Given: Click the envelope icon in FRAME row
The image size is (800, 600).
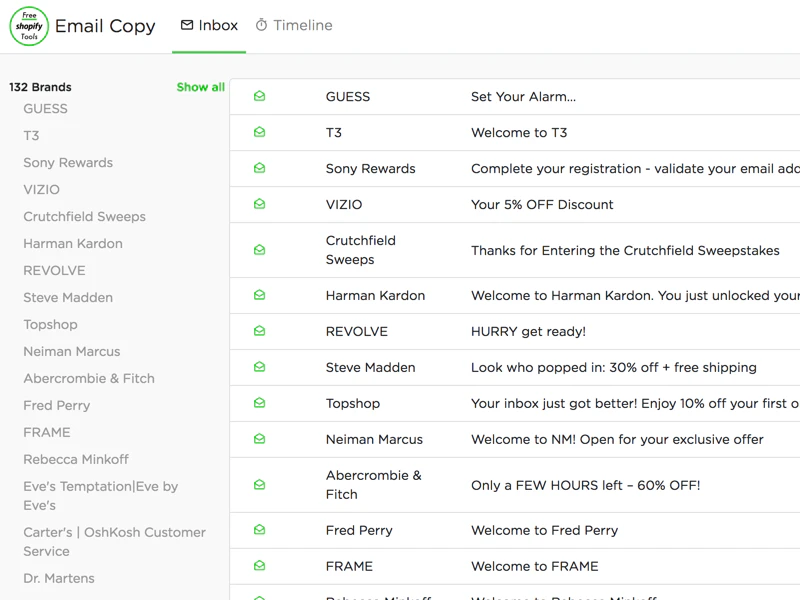Looking at the screenshot, I should [x=260, y=565].
